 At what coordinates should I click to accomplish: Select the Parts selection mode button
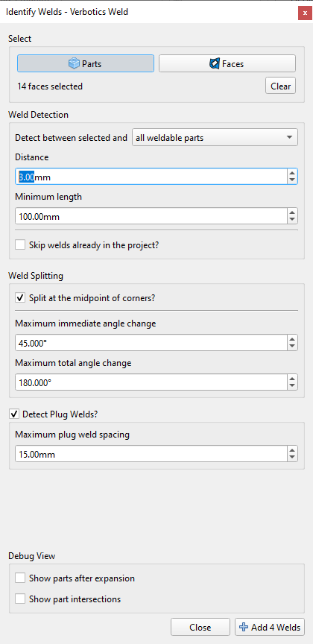[x=86, y=63]
